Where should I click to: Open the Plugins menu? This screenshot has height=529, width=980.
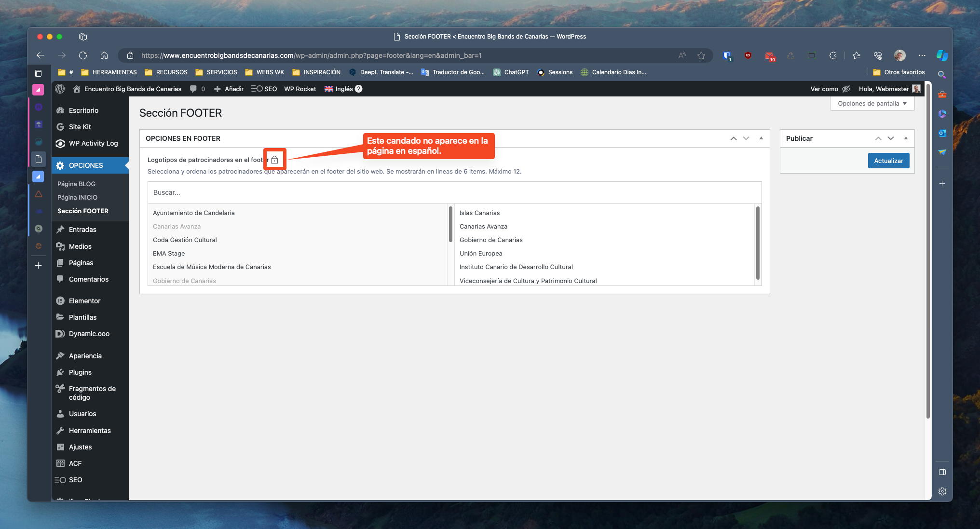coord(80,372)
